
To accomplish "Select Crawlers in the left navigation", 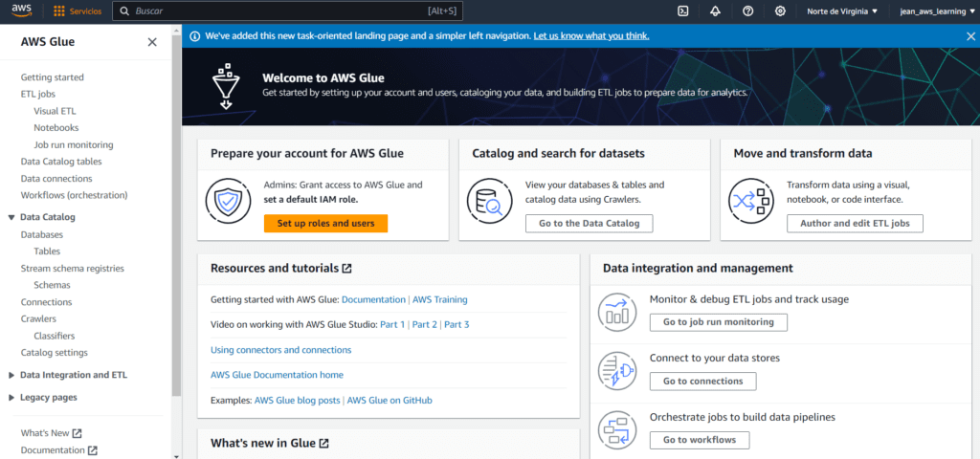I will 38,319.
